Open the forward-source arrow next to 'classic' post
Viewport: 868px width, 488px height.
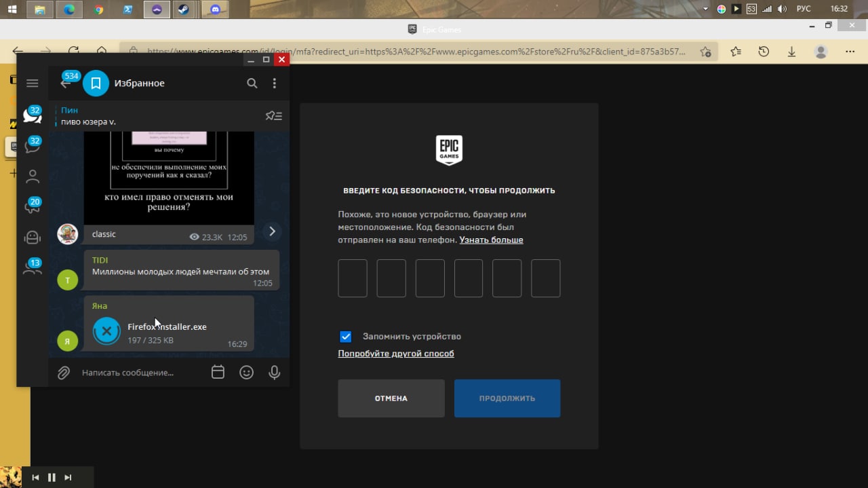coord(272,231)
